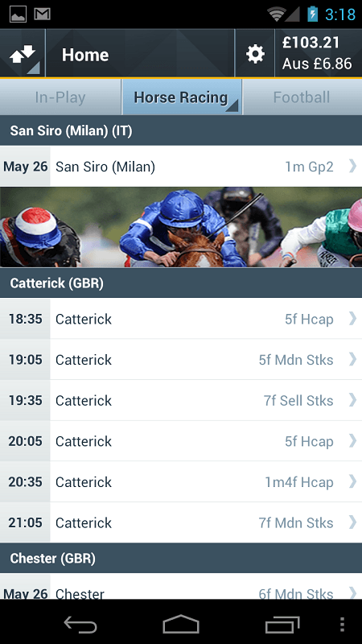Select the 19:05 Catterick 5f Mdn Stks race
Screen dimensions: 362x644
click(181, 359)
